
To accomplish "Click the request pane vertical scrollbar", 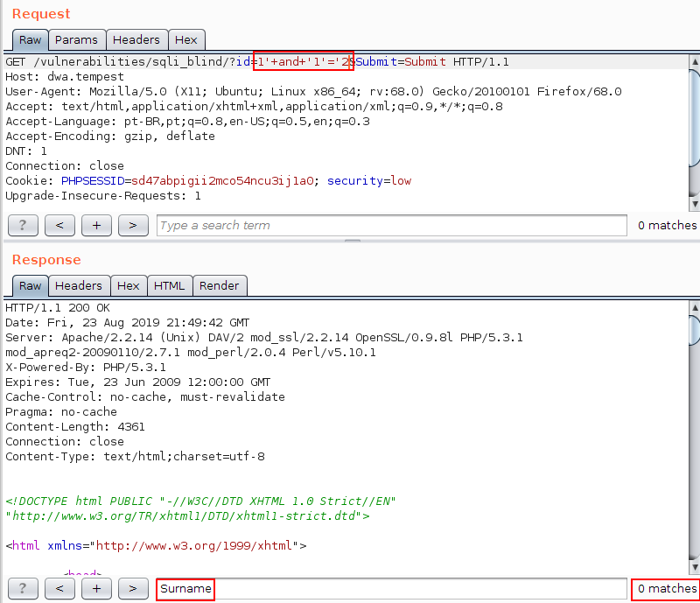I will [x=695, y=131].
